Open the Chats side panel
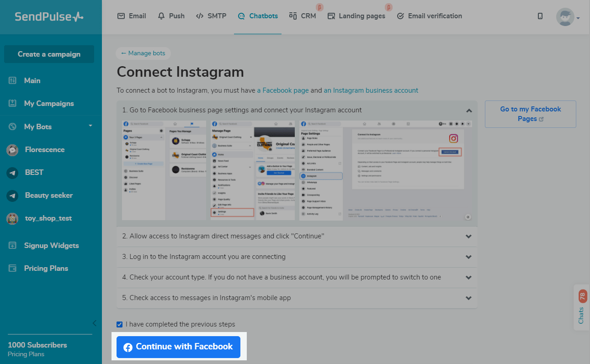 click(x=582, y=307)
